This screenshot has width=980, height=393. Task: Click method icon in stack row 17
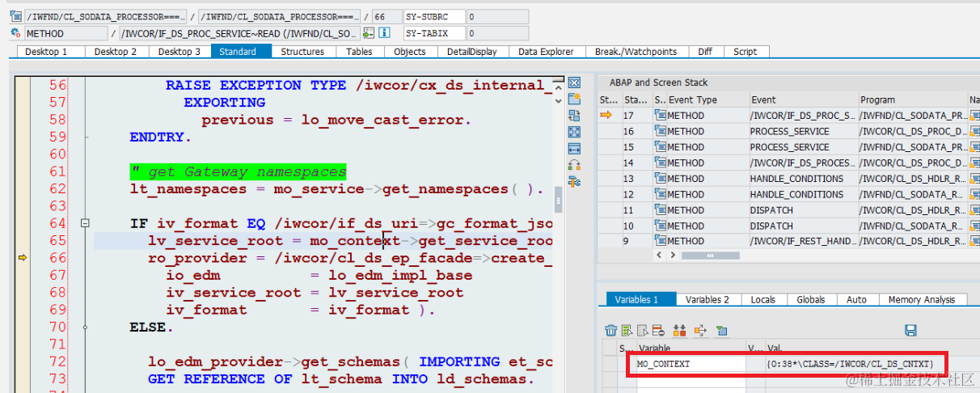tap(660, 116)
